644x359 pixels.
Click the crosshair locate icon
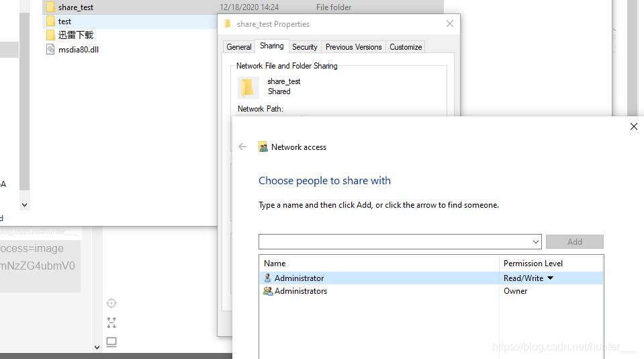[111, 303]
